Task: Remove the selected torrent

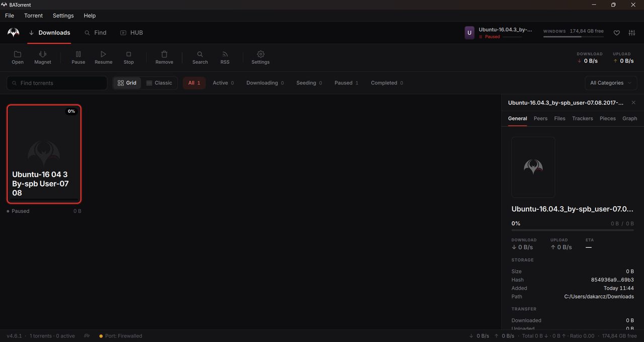Action: 164,57
